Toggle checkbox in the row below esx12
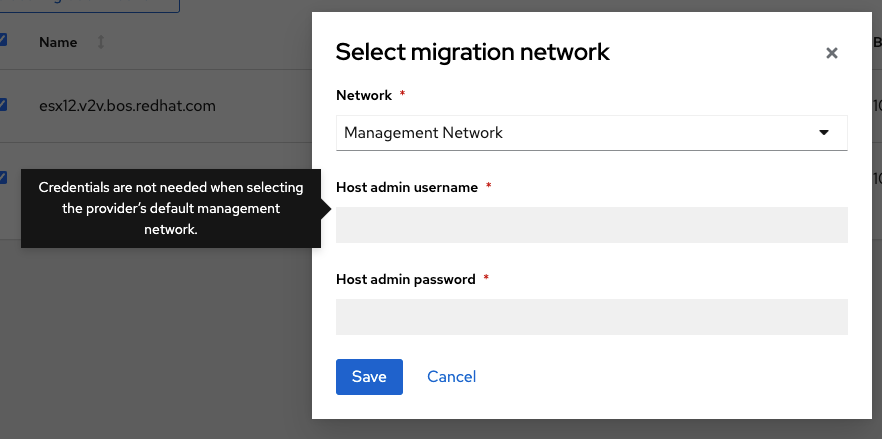Viewport: 882px width, 439px height. (3, 178)
